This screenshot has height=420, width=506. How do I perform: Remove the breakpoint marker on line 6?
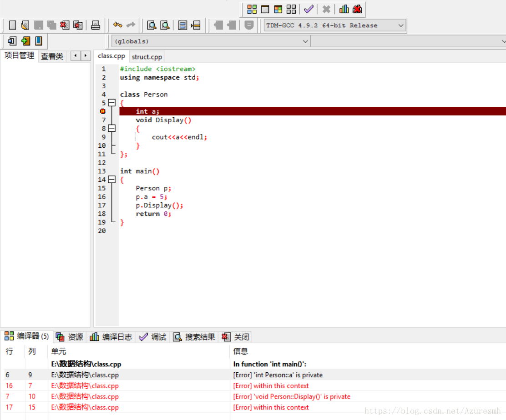click(103, 111)
